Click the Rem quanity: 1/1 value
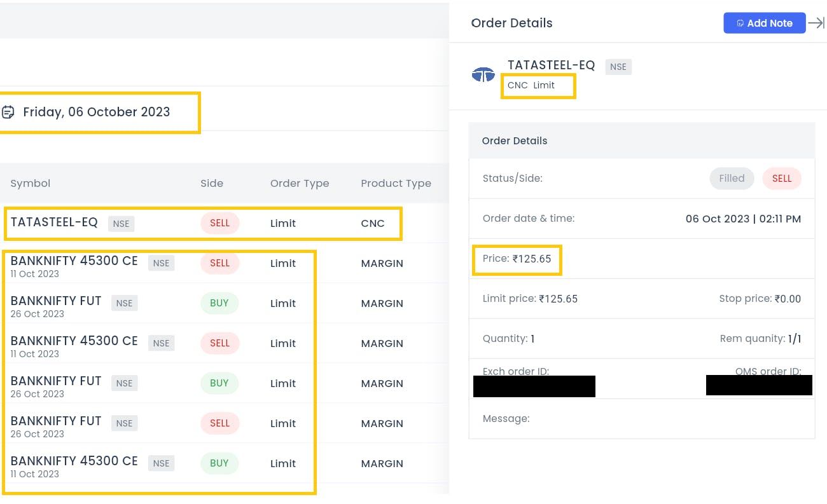 (760, 339)
